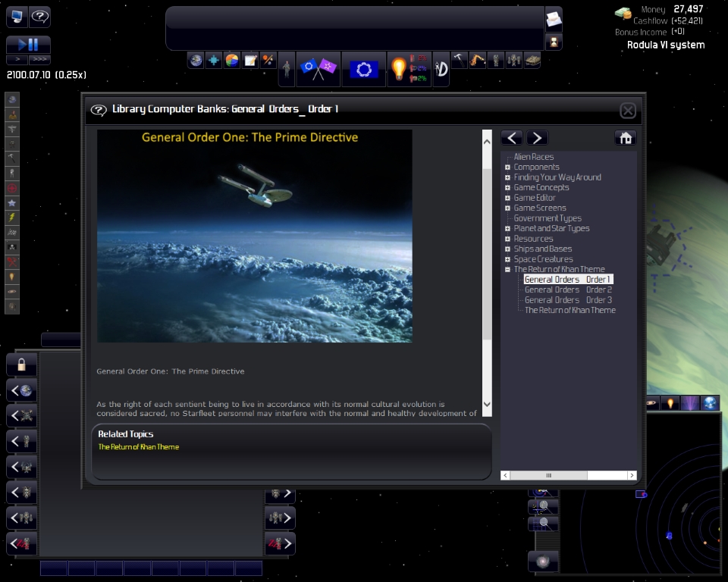Viewport: 728px width, 582px height.
Task: Expand the Planet and Star Types node
Action: coord(507,228)
